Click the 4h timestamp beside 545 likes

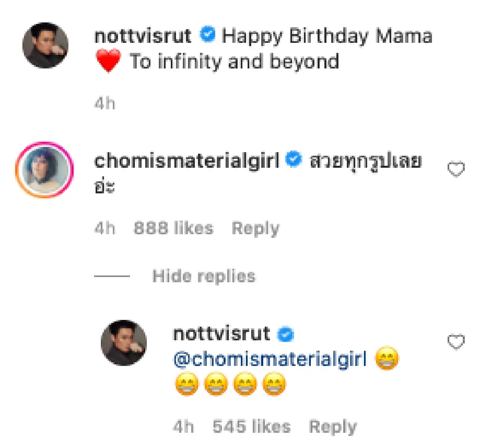coord(183,427)
